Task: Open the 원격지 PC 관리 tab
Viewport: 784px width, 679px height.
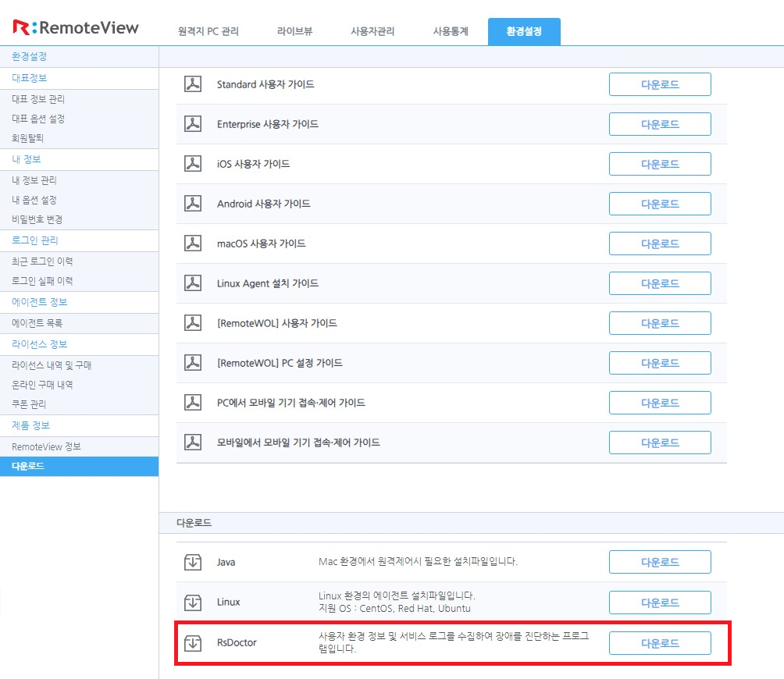Action: click(208, 32)
